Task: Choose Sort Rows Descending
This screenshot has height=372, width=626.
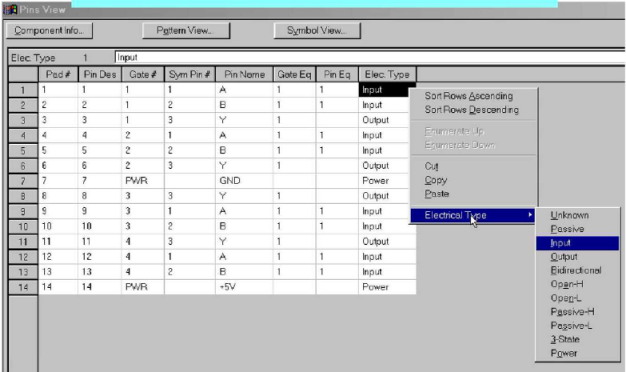Action: [x=471, y=110]
